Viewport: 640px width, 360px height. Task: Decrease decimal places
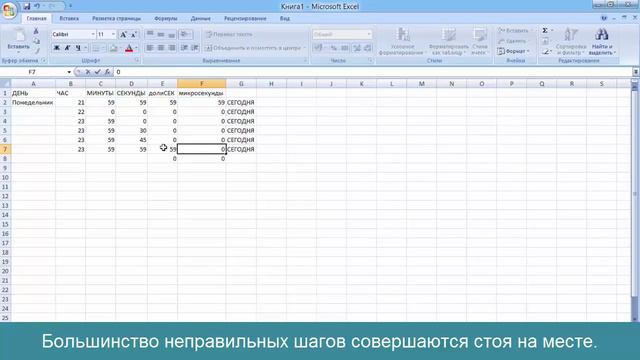tap(367, 48)
